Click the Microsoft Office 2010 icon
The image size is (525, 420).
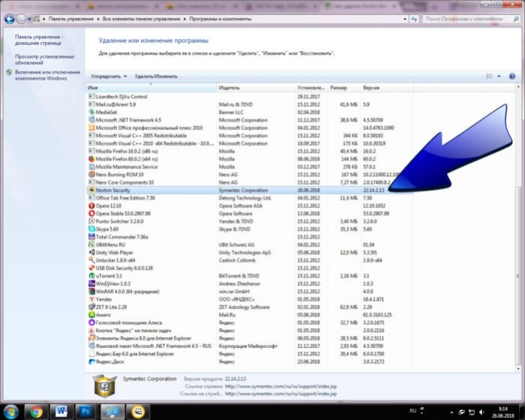point(92,128)
